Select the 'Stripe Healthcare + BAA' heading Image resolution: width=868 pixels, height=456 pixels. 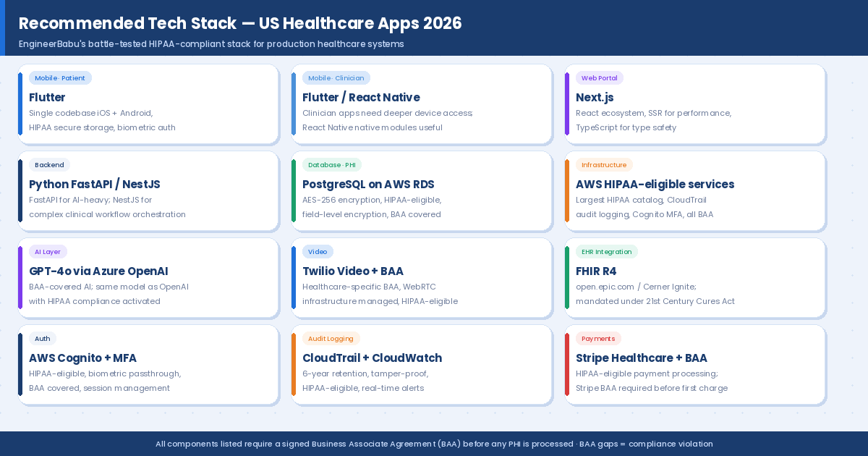tap(642, 358)
